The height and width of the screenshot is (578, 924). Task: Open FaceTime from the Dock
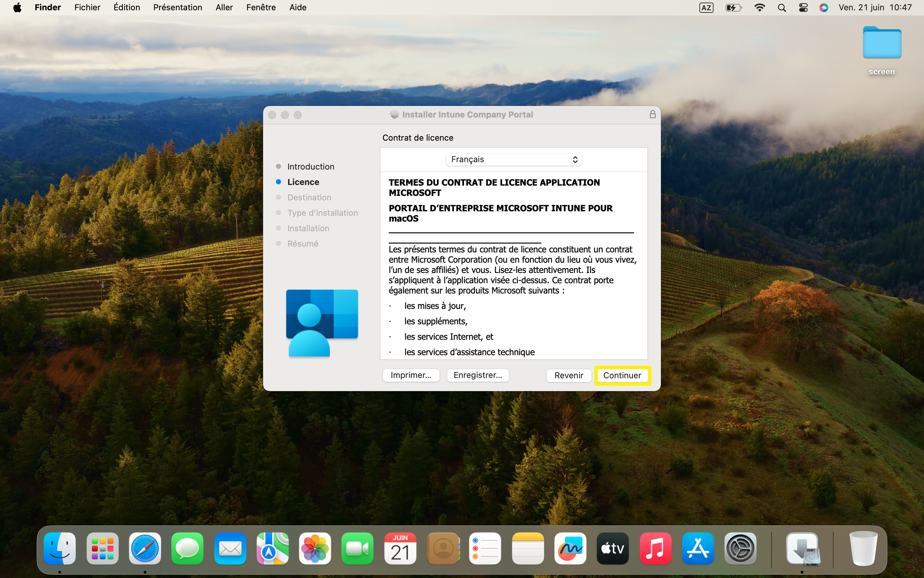(x=358, y=548)
